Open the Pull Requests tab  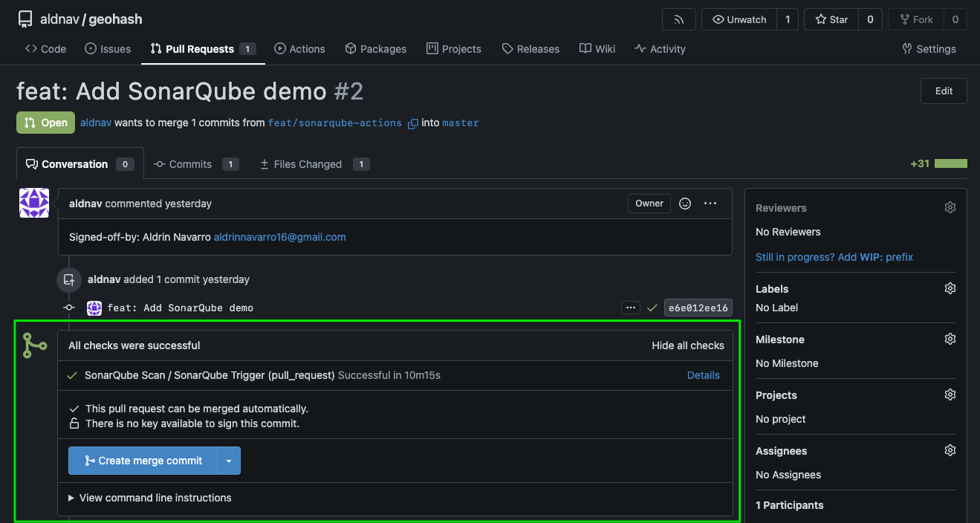[203, 49]
